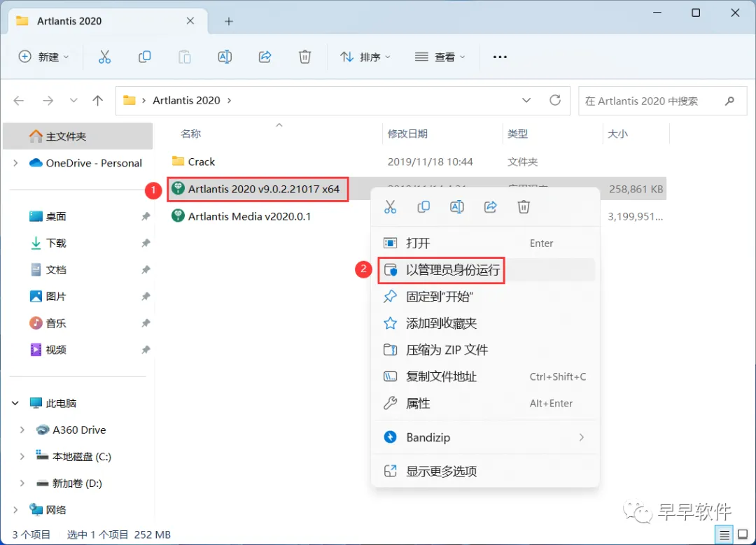
Task: Click the Copy icon in the context menu
Action: [423, 207]
